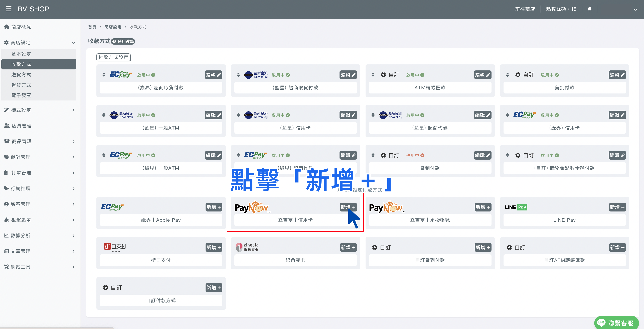The height and width of the screenshot is (329, 644).
Task: Click sort handle on (藍星) 信用卡 card
Action: tap(238, 115)
